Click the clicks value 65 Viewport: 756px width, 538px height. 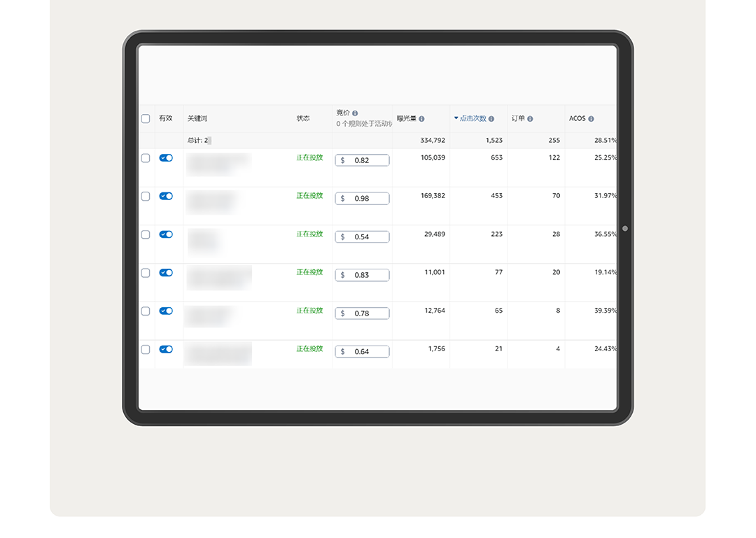[498, 311]
